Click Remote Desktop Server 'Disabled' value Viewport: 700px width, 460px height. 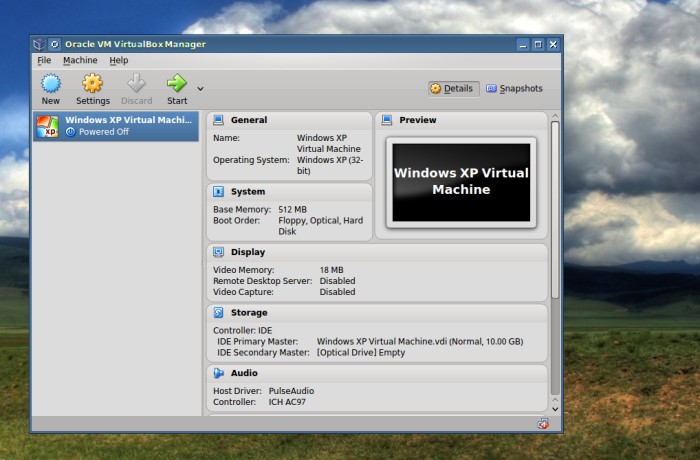[x=338, y=281]
